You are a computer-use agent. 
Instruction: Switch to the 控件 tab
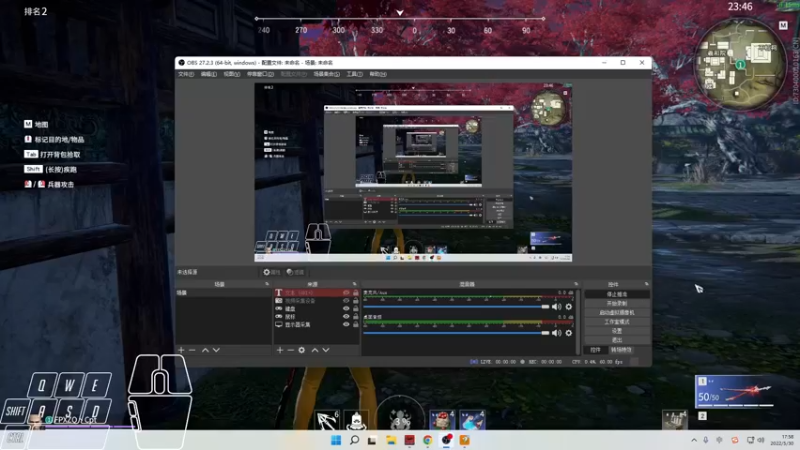point(595,350)
